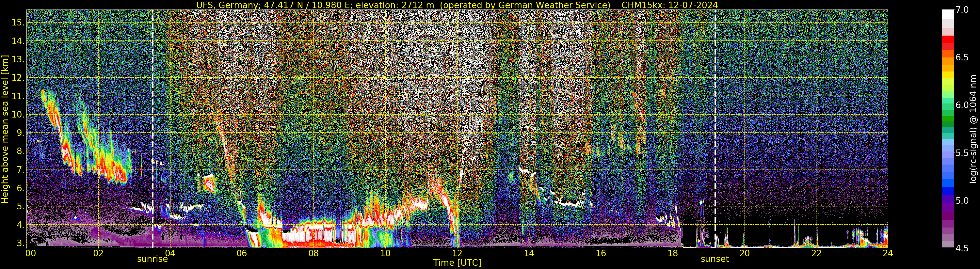Image resolution: width=980 pixels, height=269 pixels.
Task: Click the '8.' height tick label
Action: [21, 151]
